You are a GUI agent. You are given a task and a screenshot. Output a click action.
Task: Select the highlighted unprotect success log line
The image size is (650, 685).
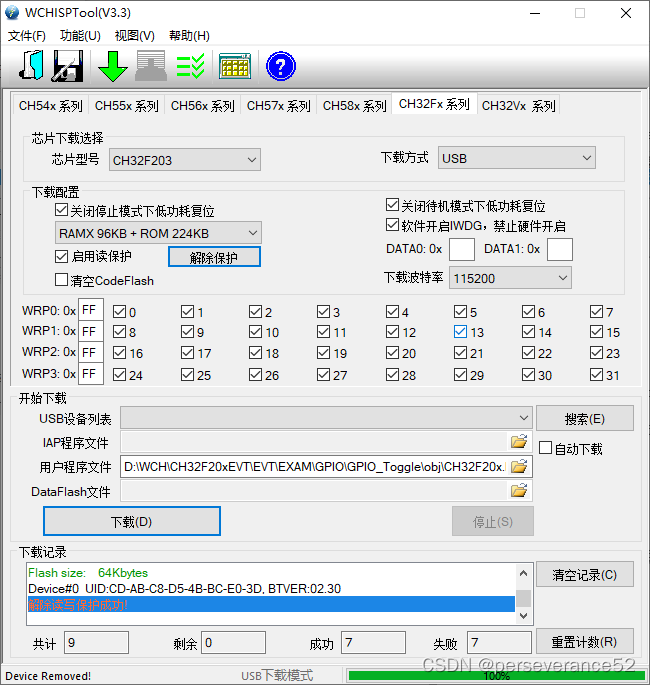pyautogui.click(x=271, y=605)
